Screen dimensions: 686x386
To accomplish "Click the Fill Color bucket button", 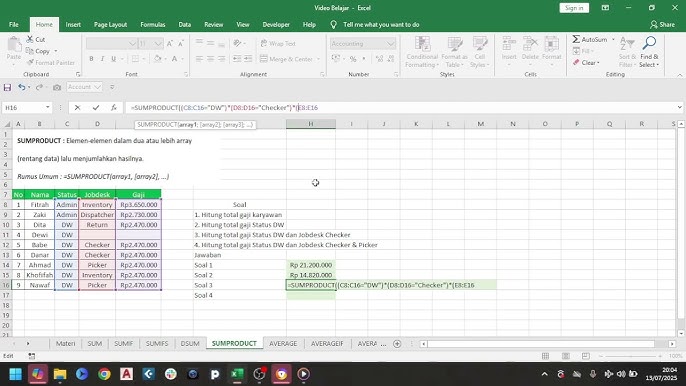I will click(x=157, y=59).
